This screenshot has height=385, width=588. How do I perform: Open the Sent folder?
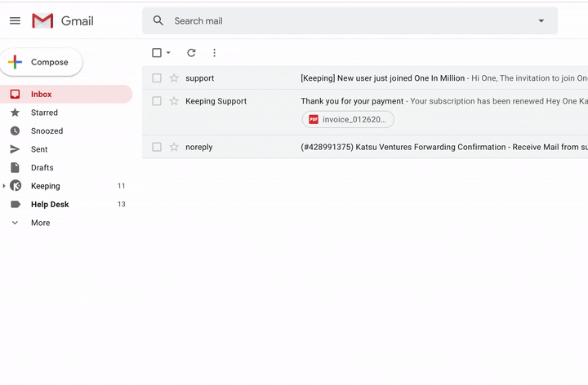(39, 149)
